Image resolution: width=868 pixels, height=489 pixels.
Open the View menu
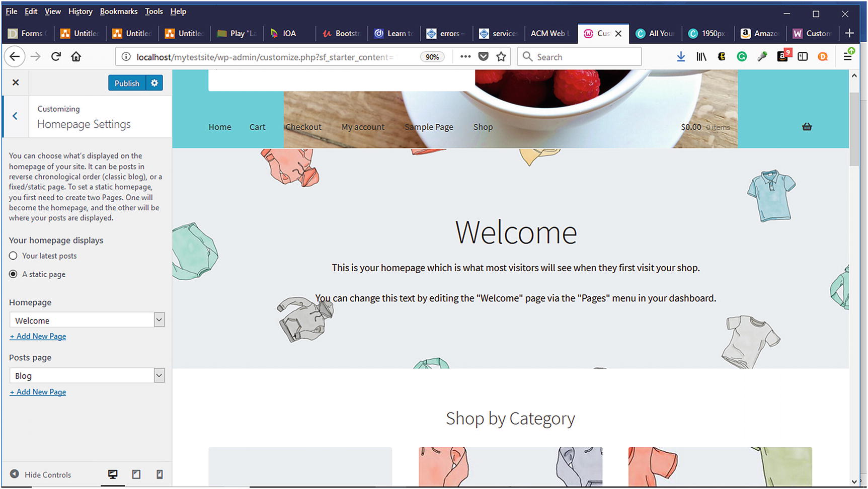click(x=52, y=11)
